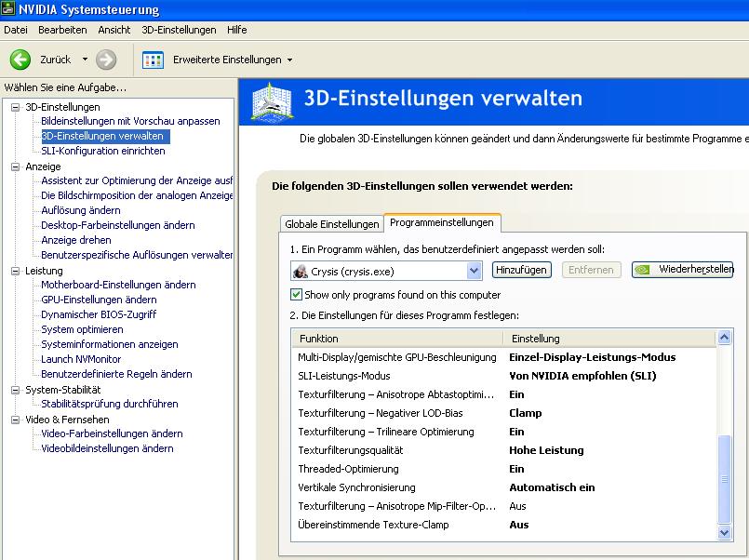Uncheck Show only programs found on this computer
This screenshot has height=560, width=749.
click(x=296, y=295)
